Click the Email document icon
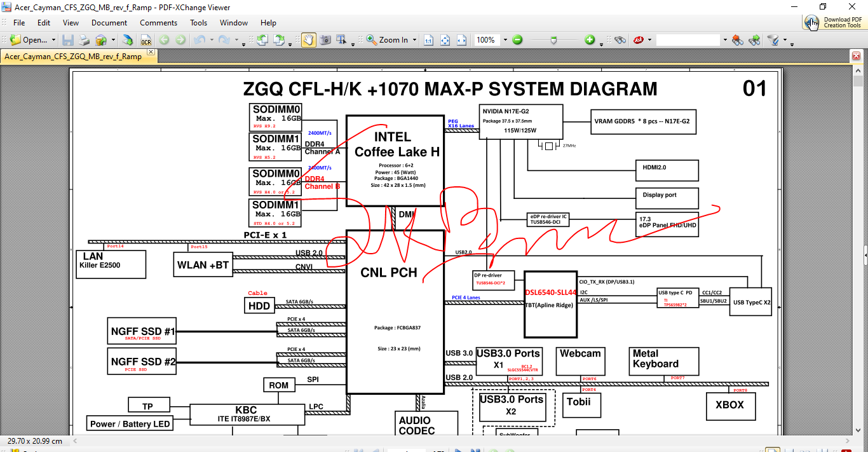The image size is (868, 452). [x=101, y=40]
